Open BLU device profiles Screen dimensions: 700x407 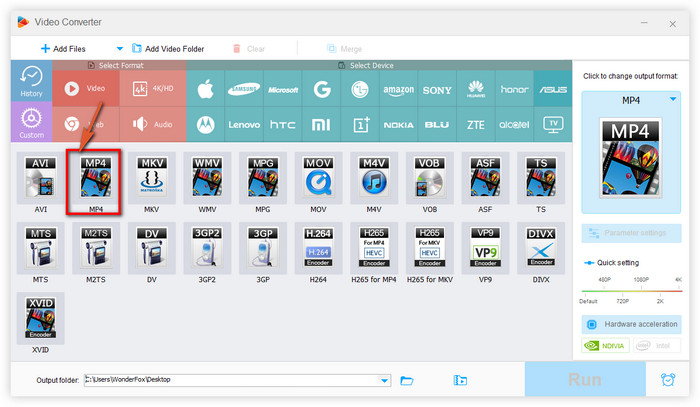[437, 125]
